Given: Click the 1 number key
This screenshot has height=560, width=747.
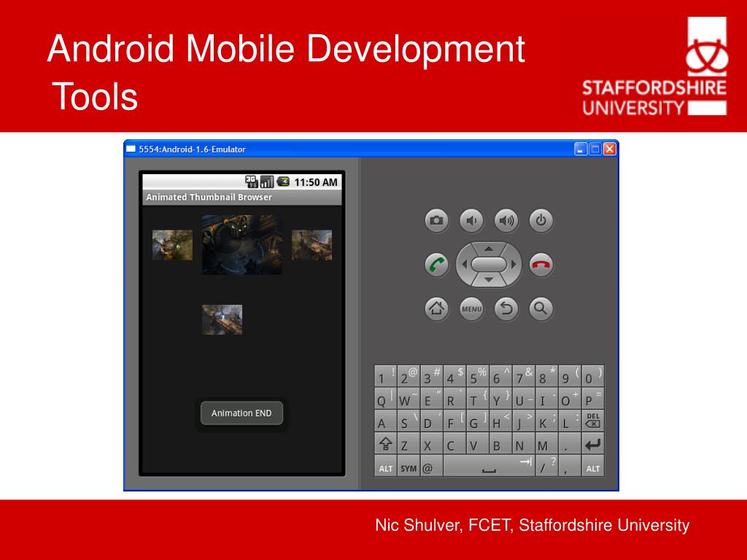Looking at the screenshot, I should [385, 376].
